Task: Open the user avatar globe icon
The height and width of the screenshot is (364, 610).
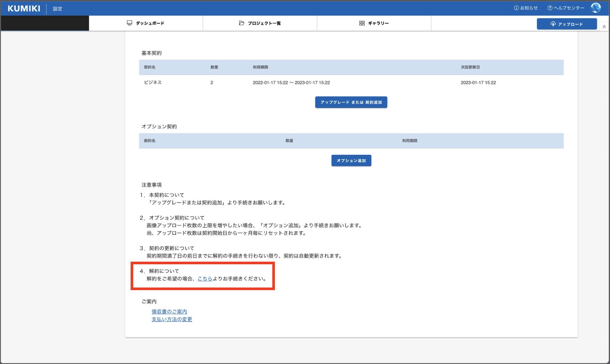Action: point(595,8)
